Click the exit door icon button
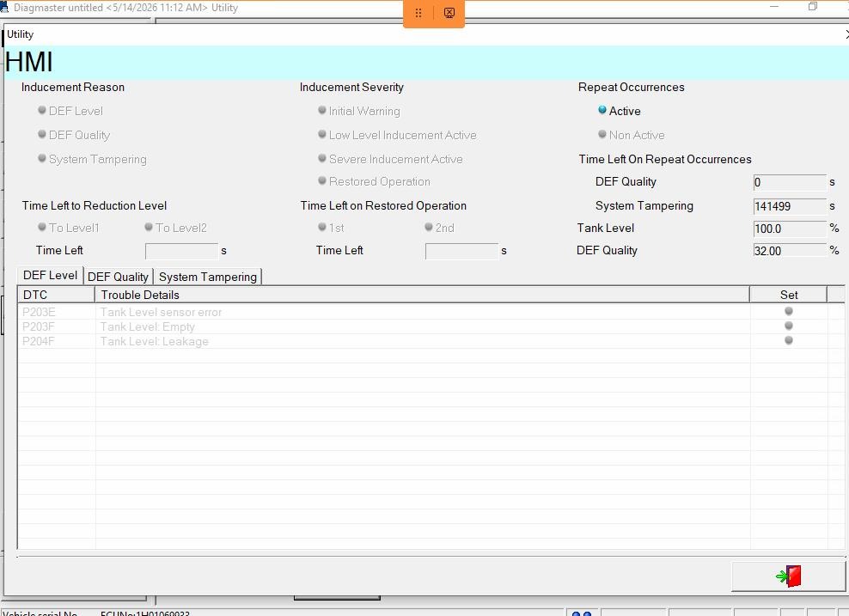The image size is (849, 616). coord(788,576)
